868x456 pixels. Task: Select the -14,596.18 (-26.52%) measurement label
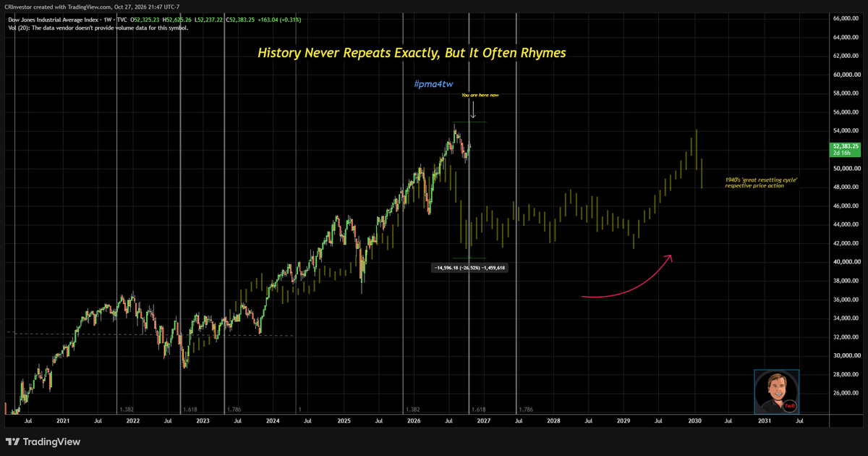point(470,268)
